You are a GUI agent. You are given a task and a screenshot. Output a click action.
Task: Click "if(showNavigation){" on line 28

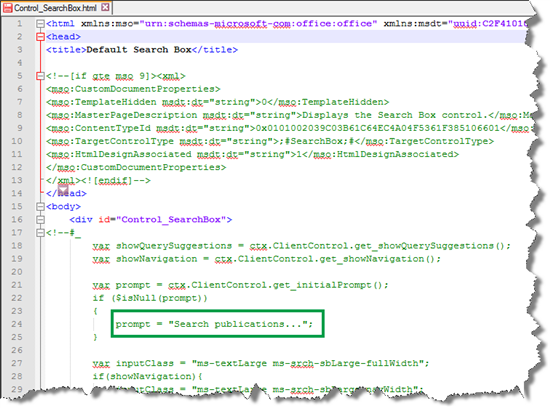pos(148,376)
